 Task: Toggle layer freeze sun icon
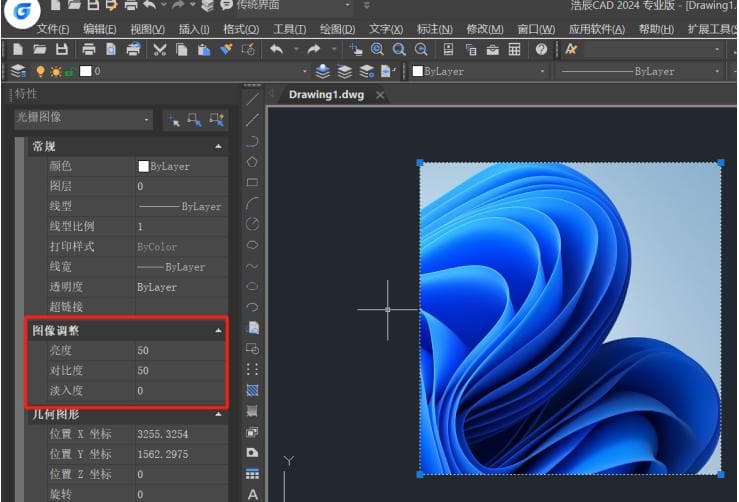click(56, 72)
